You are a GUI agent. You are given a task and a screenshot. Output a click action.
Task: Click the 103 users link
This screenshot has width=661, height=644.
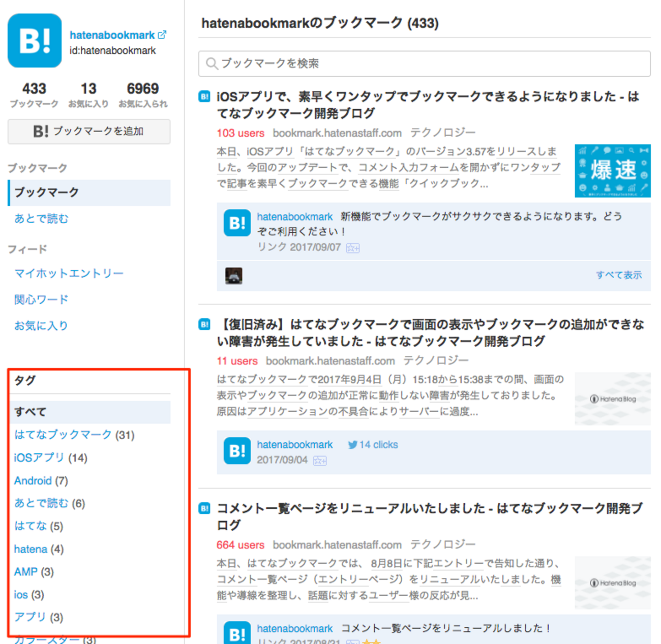click(x=241, y=133)
